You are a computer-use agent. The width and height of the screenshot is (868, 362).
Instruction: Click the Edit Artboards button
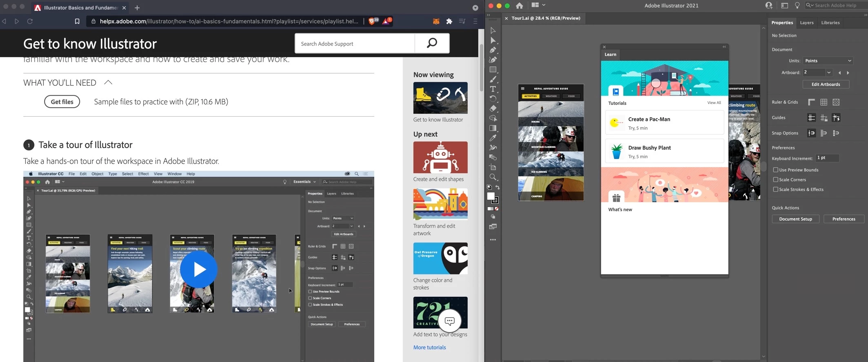click(x=826, y=84)
